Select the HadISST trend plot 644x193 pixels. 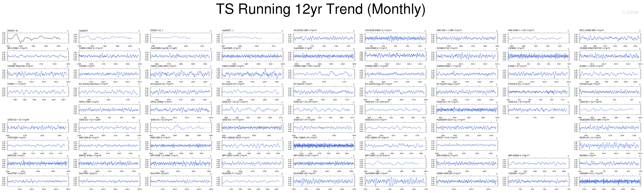click(x=110, y=38)
